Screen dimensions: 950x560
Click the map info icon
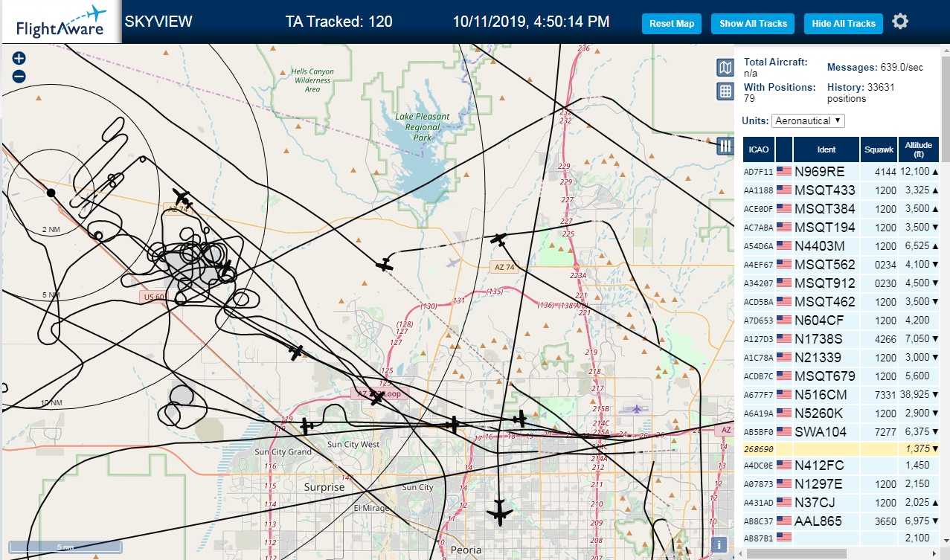[719, 544]
